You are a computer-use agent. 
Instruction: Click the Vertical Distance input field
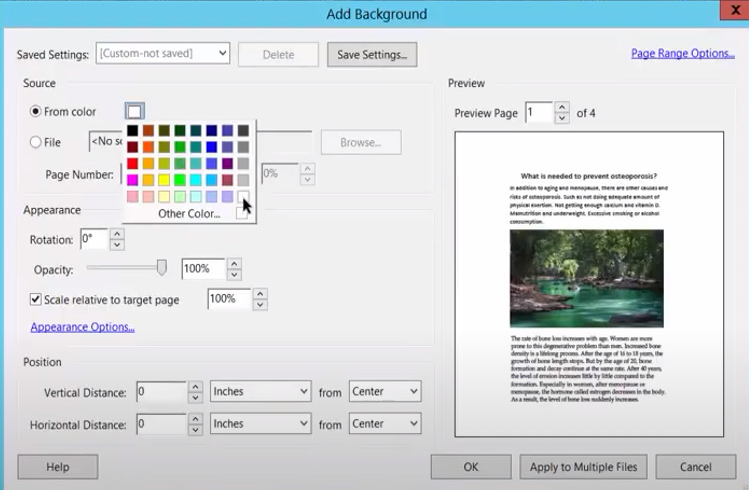[x=161, y=392]
